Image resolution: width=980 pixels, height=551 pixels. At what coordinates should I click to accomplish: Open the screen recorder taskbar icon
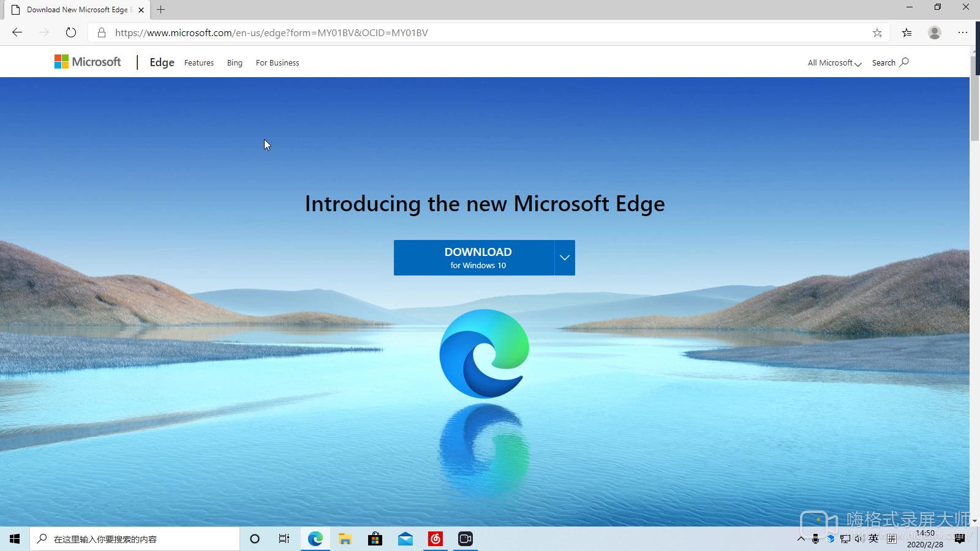466,539
